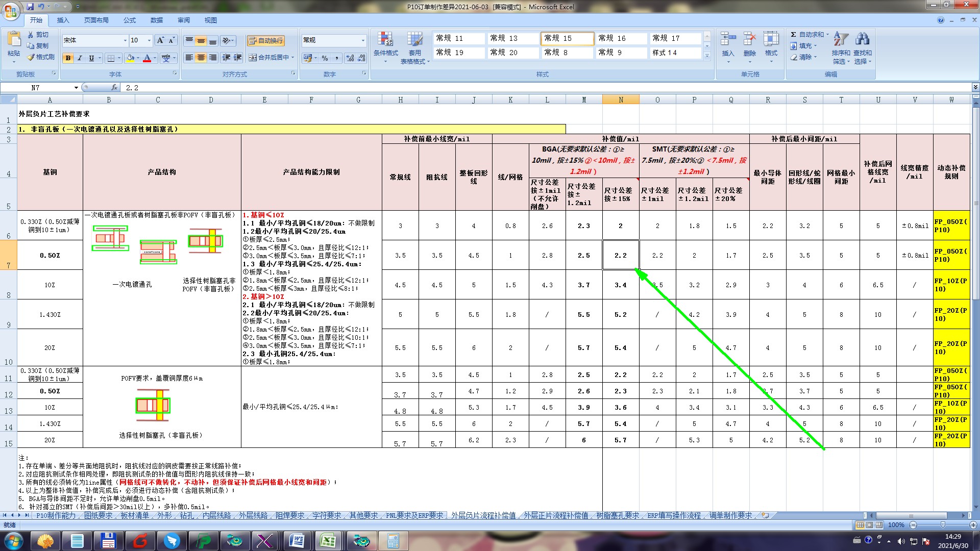
Task: Click the Cut (剪切) scissors icon
Action: (x=31, y=35)
